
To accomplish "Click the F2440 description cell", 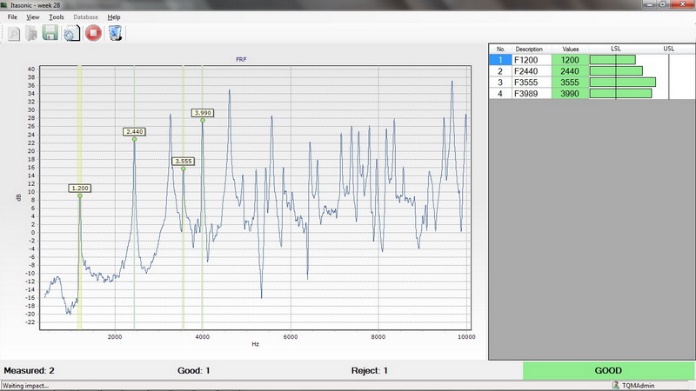I will (531, 71).
